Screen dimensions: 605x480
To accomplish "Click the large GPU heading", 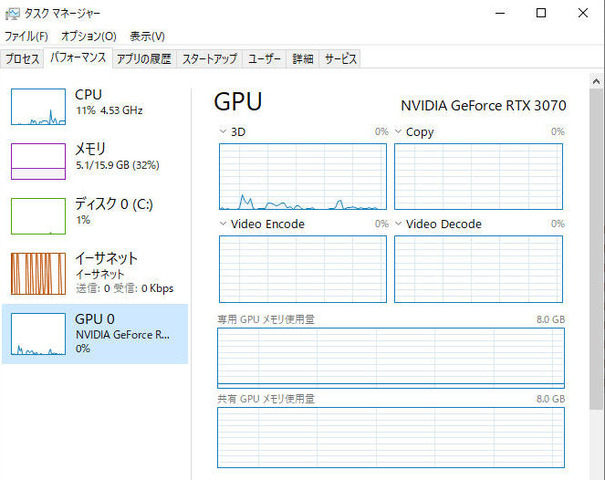I will point(238,101).
